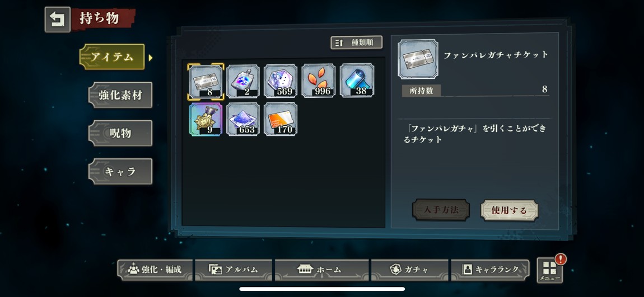Choose the purple crystal powder item showing 653
Screen dimensions: 644x297
pyautogui.click(x=243, y=119)
